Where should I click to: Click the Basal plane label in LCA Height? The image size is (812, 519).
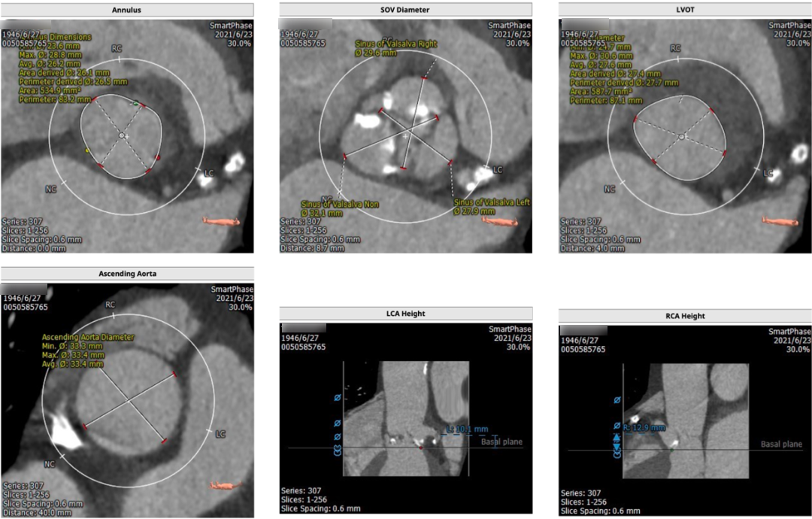click(x=501, y=442)
